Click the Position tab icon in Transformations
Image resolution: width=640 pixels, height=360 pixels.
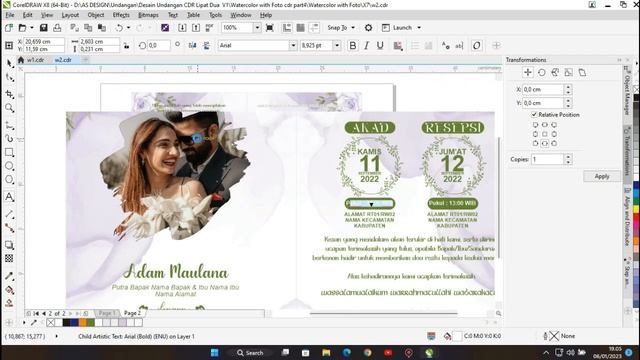528,73
